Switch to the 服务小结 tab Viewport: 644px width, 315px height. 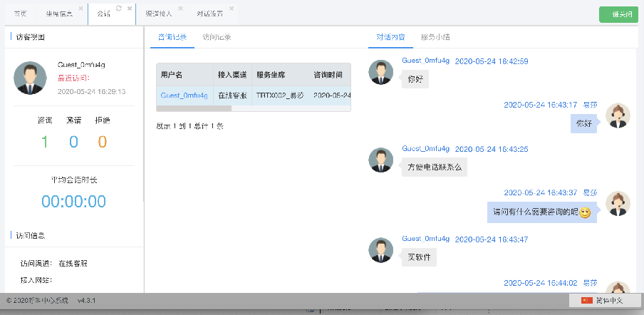point(435,37)
